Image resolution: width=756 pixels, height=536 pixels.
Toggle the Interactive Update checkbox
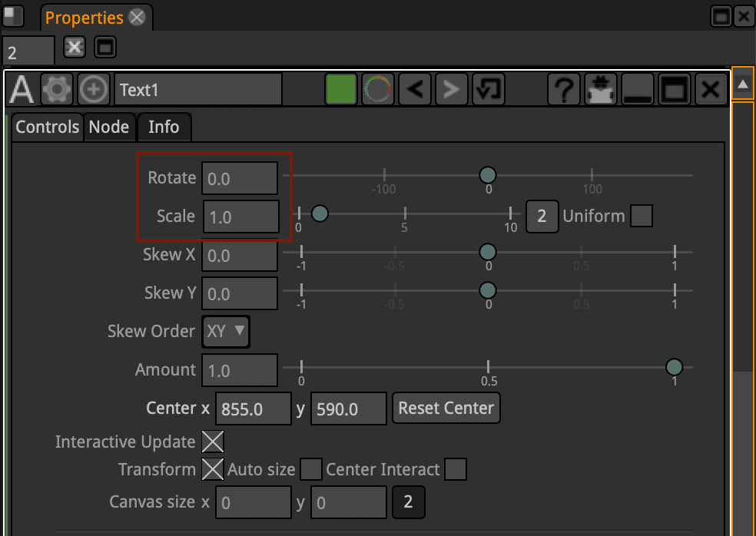pos(213,442)
